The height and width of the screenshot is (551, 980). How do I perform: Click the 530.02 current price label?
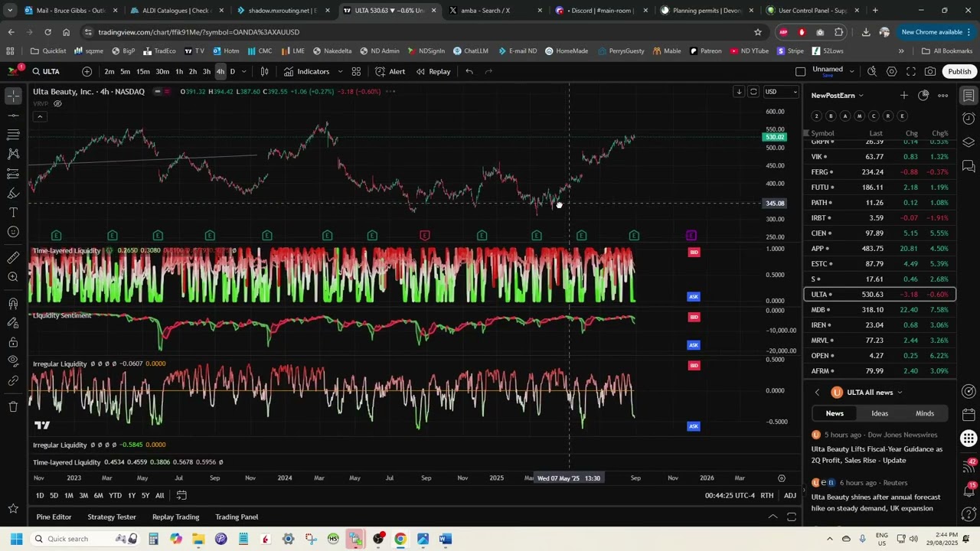(x=775, y=137)
